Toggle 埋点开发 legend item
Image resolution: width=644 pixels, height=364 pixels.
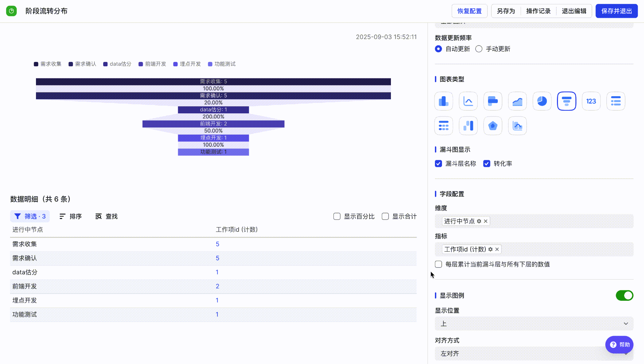(x=187, y=64)
